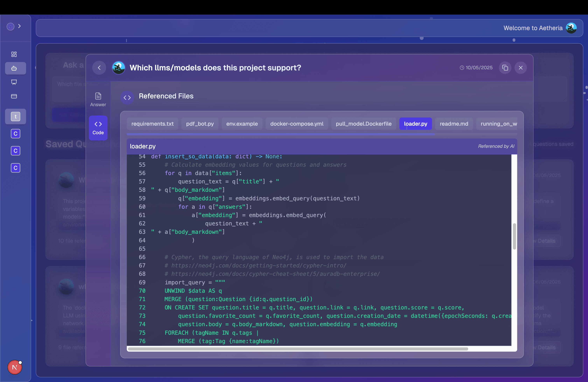Open the 't' project icon in sidebar
Viewport: 588px width, 382px height.
(15, 116)
